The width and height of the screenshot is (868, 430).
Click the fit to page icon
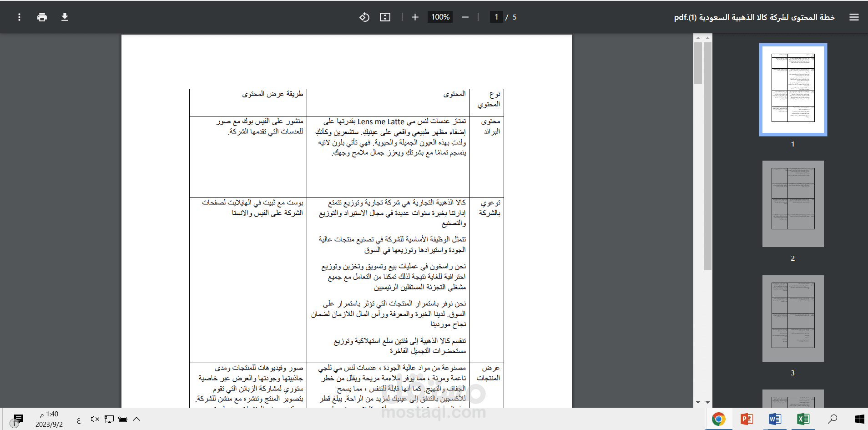385,17
